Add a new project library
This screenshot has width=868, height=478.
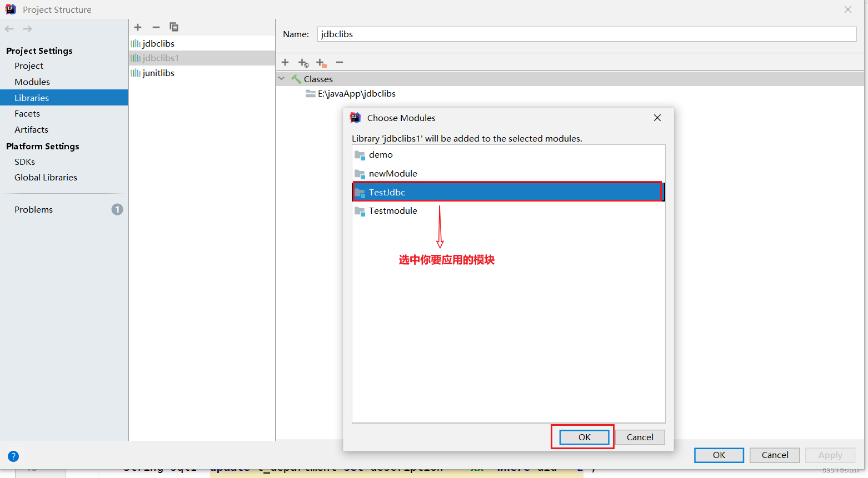click(x=138, y=27)
